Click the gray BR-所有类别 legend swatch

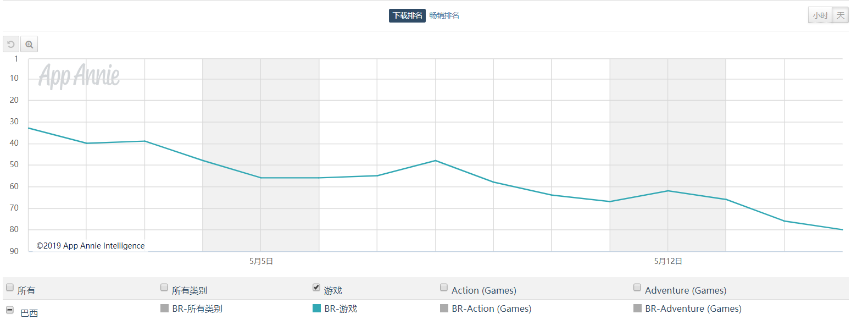164,309
